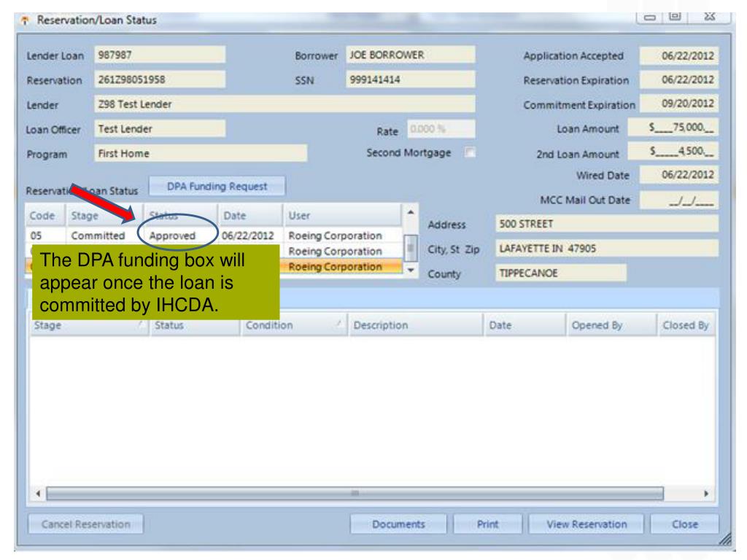Click the Code column header
747x560 pixels.
(45, 215)
